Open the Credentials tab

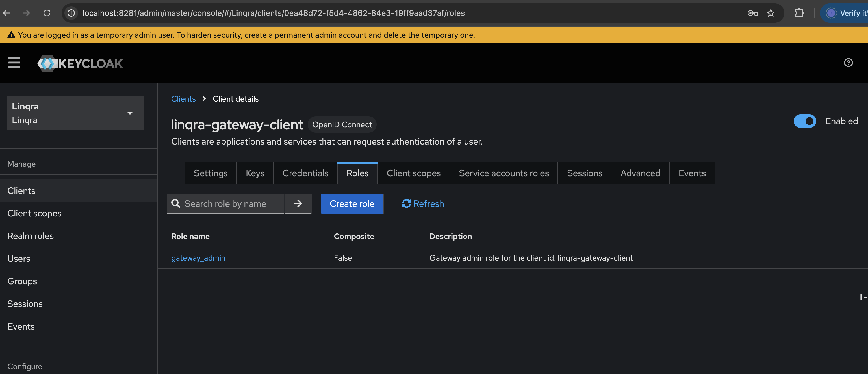pos(305,173)
